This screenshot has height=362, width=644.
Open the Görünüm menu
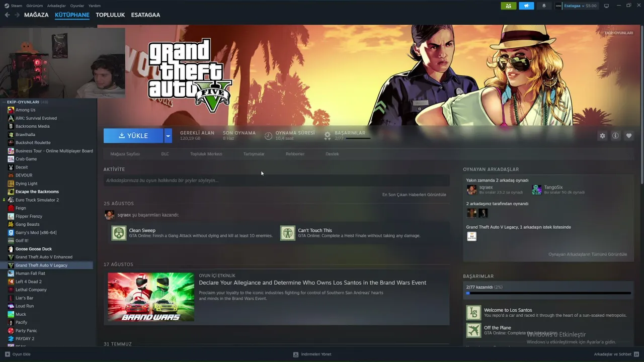point(35,6)
